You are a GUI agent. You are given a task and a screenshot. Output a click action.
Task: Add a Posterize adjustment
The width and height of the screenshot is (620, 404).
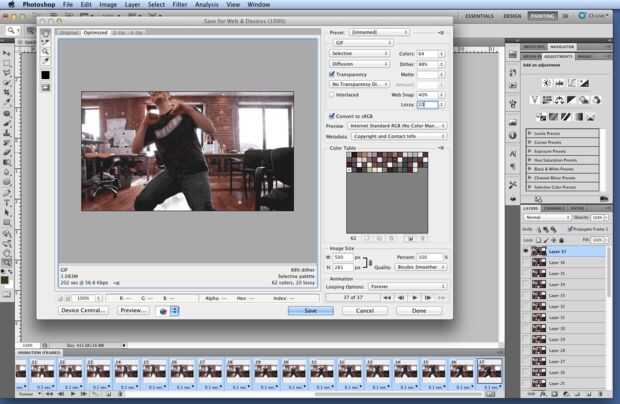[x=554, y=117]
